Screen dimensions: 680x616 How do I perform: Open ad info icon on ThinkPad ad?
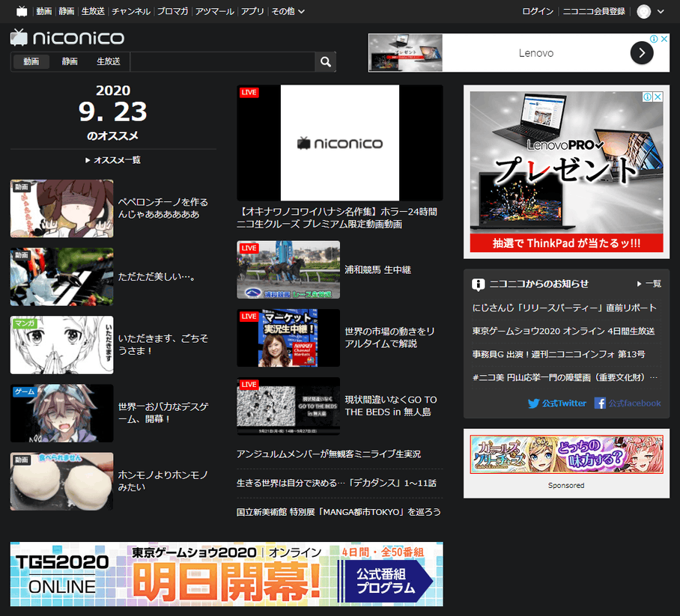(x=648, y=97)
